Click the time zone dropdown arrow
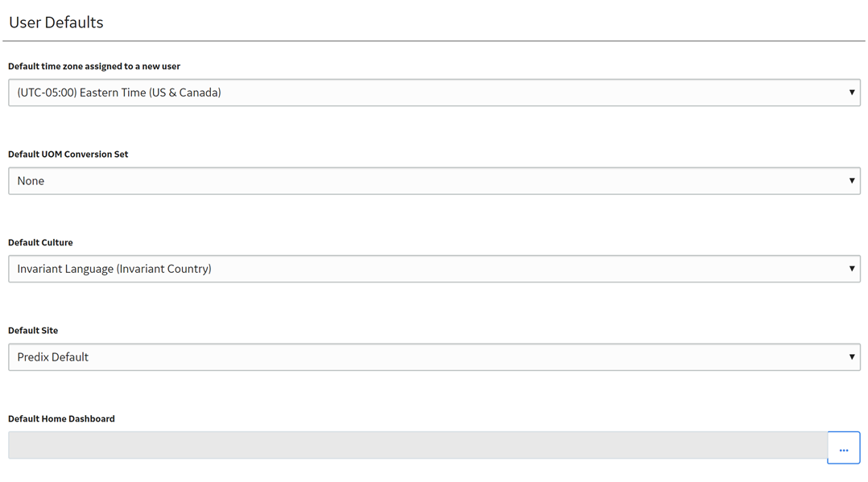This screenshot has height=482, width=868. 851,93
